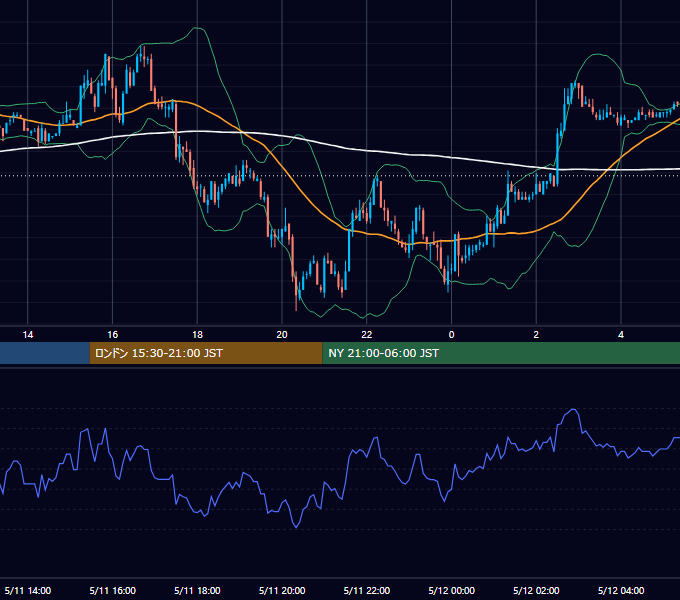Click the blue session bar before ロンドン
680x600 pixels.
click(x=45, y=353)
